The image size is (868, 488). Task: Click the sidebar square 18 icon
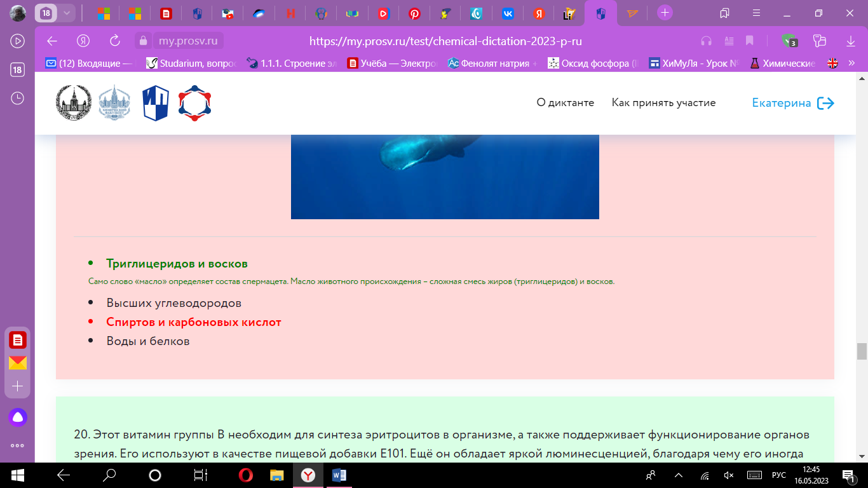[17, 70]
